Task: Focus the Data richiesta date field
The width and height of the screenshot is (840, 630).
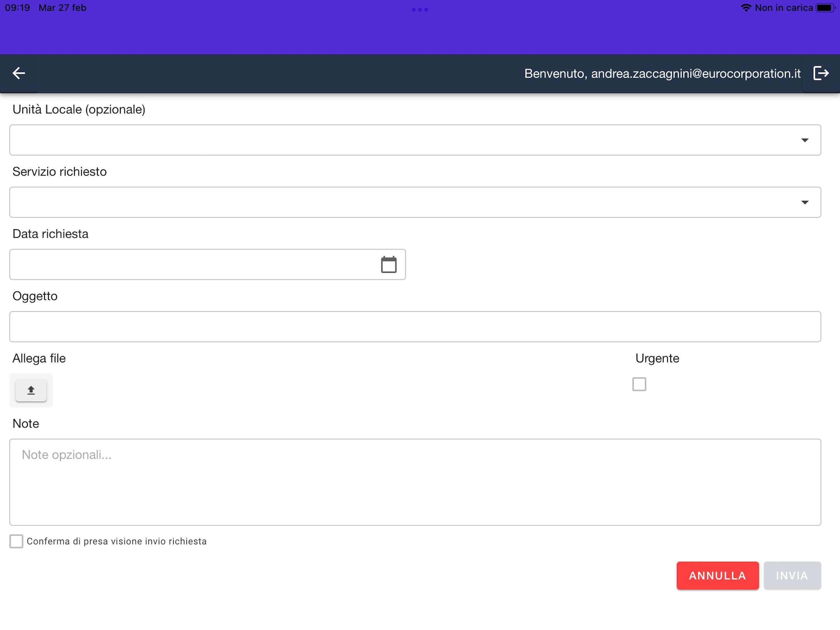Action: tap(207, 265)
